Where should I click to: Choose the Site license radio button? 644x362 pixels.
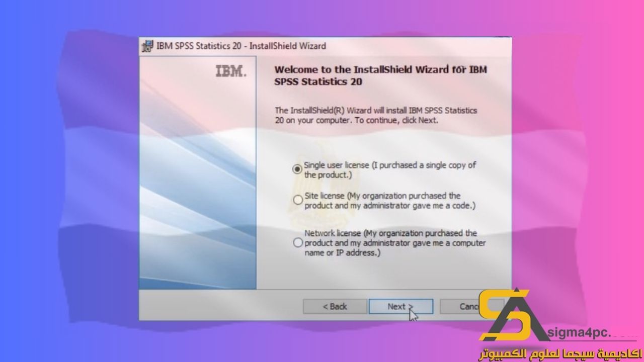tap(297, 200)
